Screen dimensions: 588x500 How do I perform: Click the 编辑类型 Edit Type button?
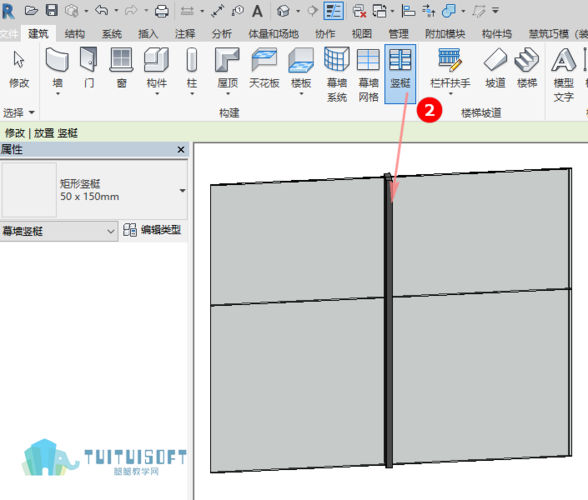click(x=153, y=230)
